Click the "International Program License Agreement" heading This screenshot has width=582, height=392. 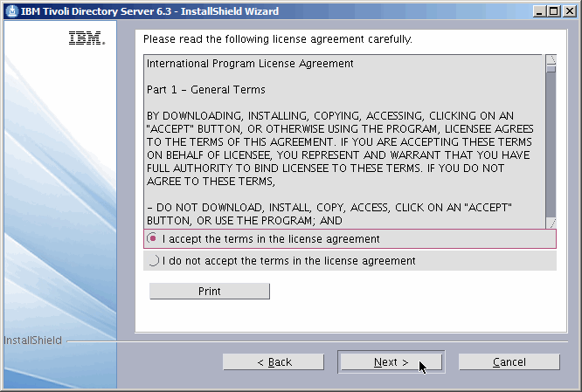point(250,64)
